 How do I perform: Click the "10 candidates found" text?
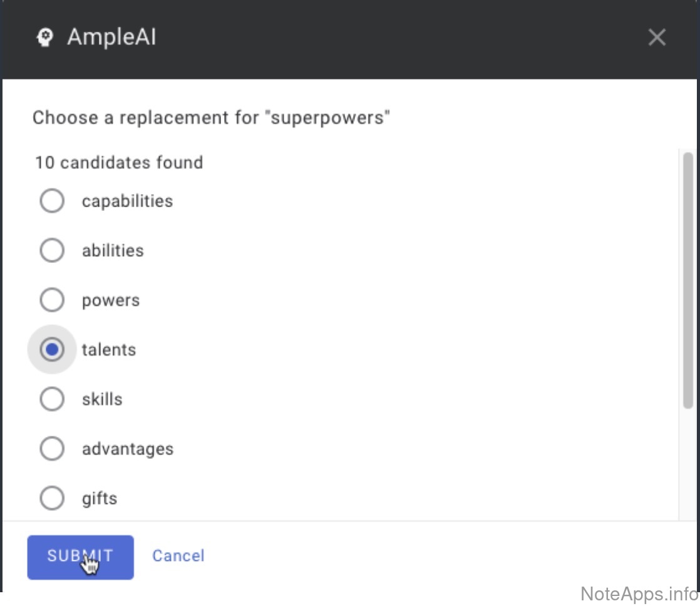coord(119,163)
